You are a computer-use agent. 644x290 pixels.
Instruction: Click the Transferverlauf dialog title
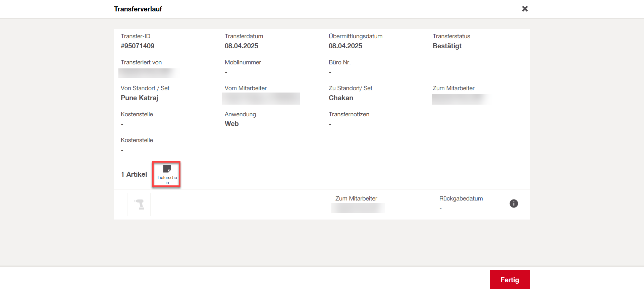click(x=138, y=9)
